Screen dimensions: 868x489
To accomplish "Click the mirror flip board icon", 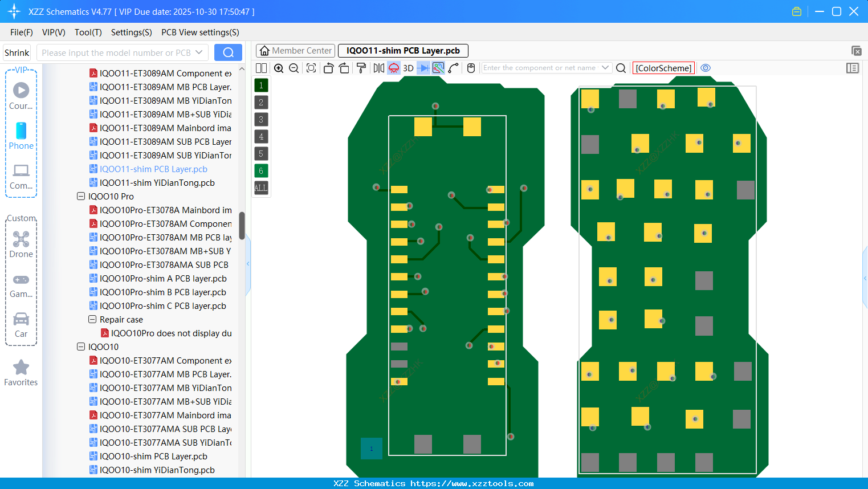I will (x=378, y=68).
